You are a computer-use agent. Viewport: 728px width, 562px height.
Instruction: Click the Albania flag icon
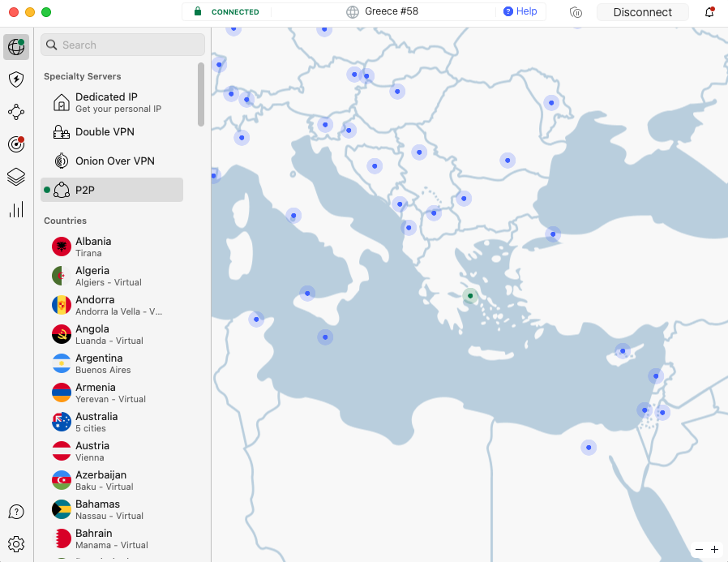(62, 247)
